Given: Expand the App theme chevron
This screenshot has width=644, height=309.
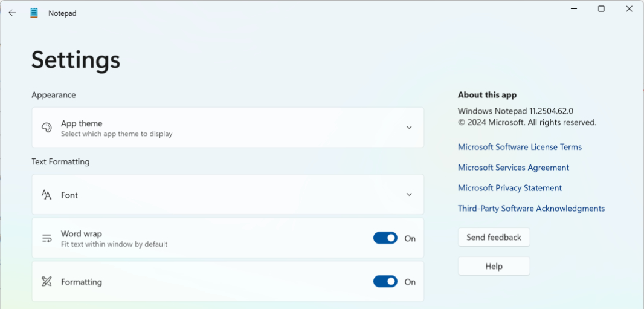Looking at the screenshot, I should (x=409, y=128).
